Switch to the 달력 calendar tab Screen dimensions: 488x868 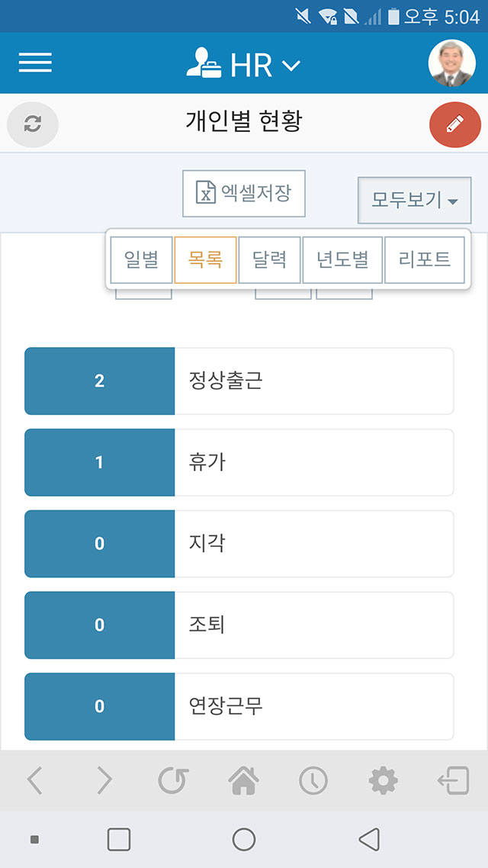tap(269, 259)
